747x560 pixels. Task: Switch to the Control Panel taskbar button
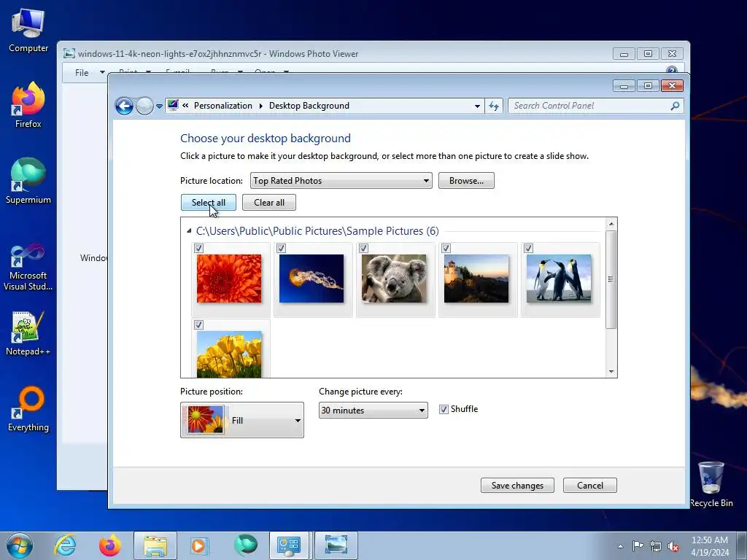pyautogui.click(x=289, y=545)
